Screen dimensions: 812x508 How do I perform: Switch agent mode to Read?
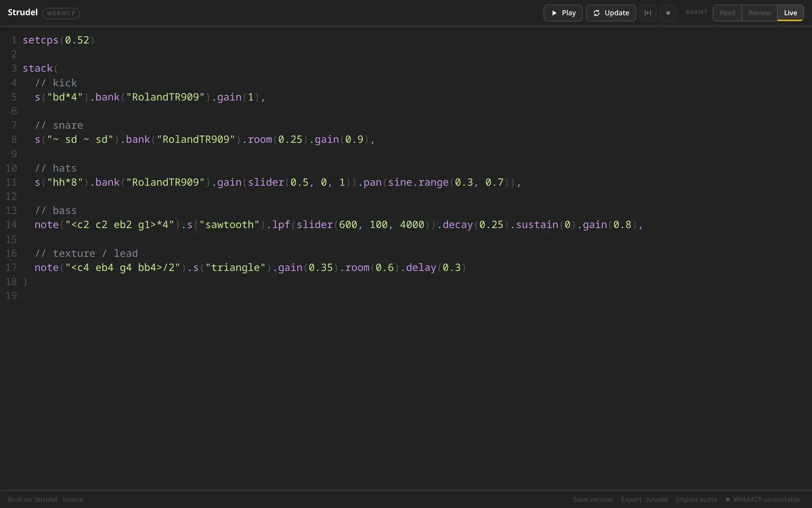(727, 13)
